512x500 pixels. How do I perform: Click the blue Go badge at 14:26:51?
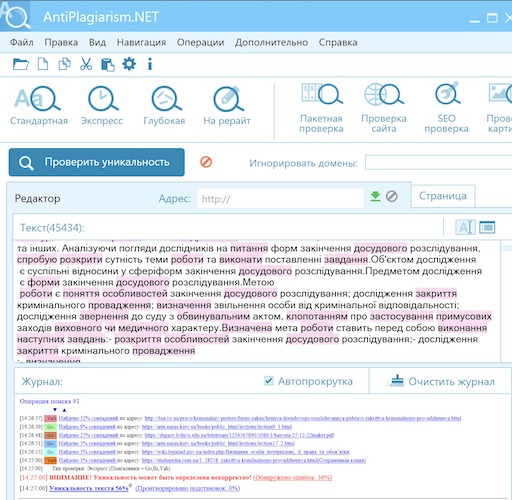pos(51,444)
